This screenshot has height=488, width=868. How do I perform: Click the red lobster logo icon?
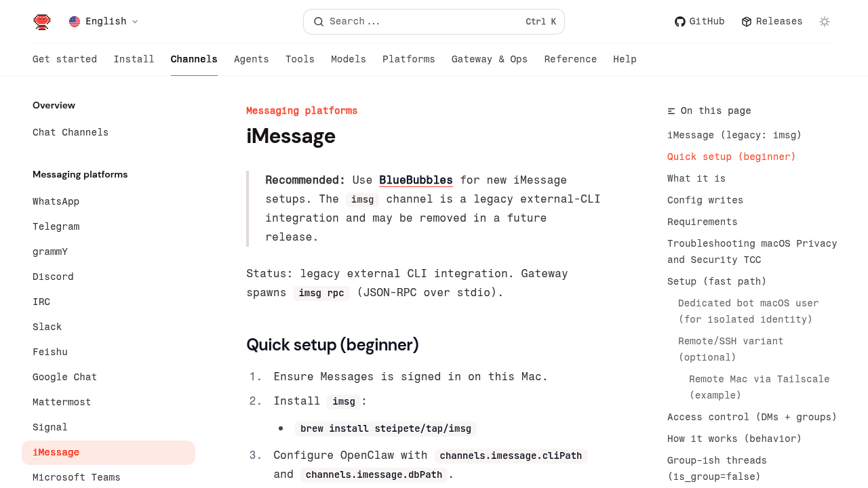tap(42, 22)
